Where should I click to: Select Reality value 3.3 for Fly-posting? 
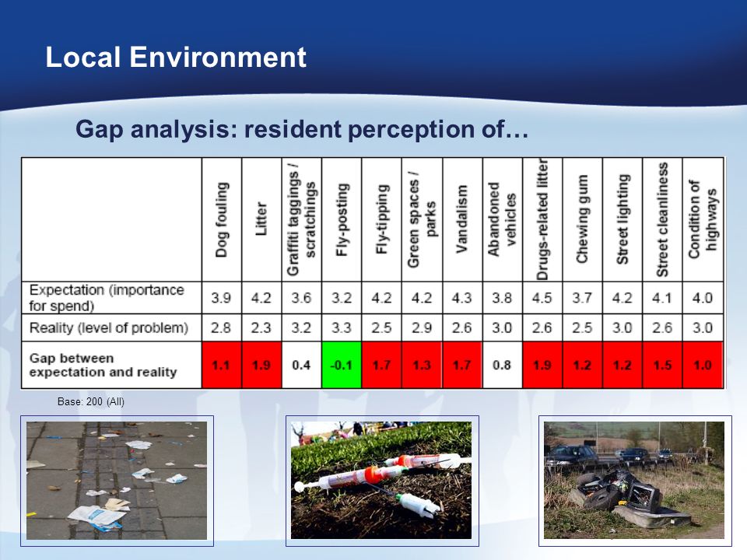[342, 327]
